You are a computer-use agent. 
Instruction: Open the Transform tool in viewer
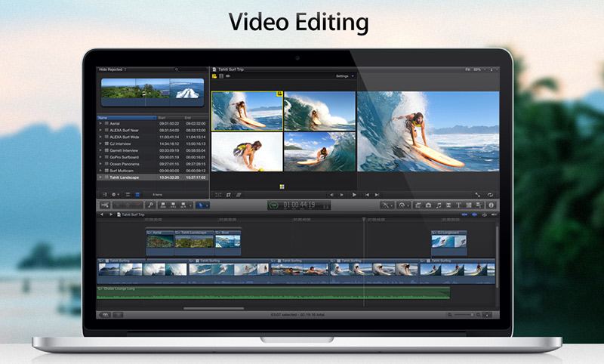click(x=218, y=195)
